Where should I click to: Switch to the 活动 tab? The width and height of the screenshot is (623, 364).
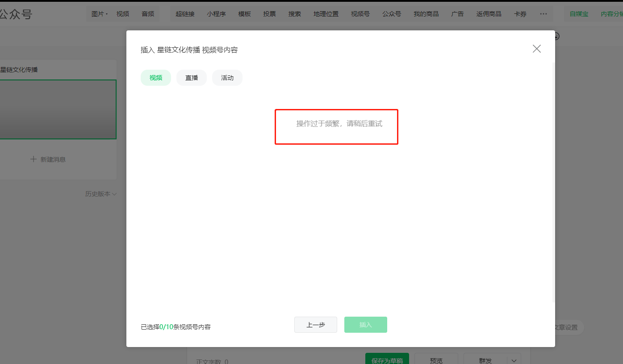point(227,78)
